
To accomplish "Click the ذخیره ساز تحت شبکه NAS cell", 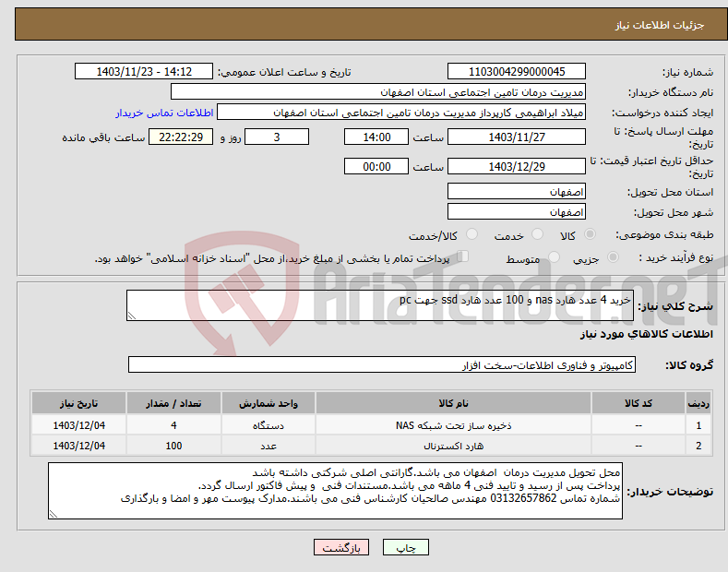I will click(x=453, y=425).
